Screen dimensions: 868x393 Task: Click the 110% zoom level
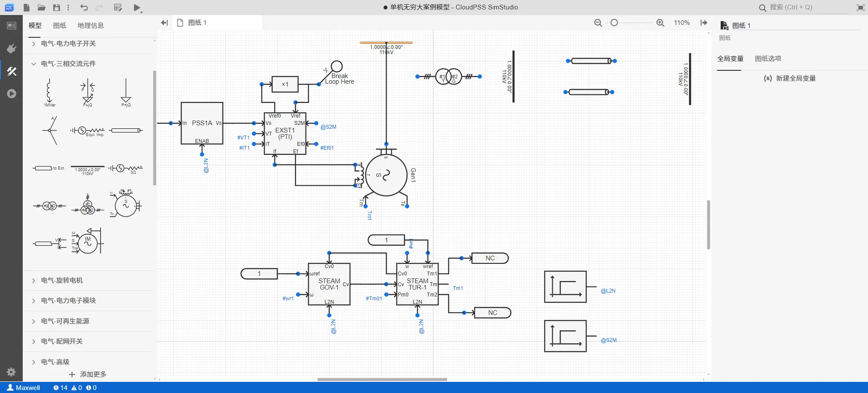pyautogui.click(x=682, y=23)
